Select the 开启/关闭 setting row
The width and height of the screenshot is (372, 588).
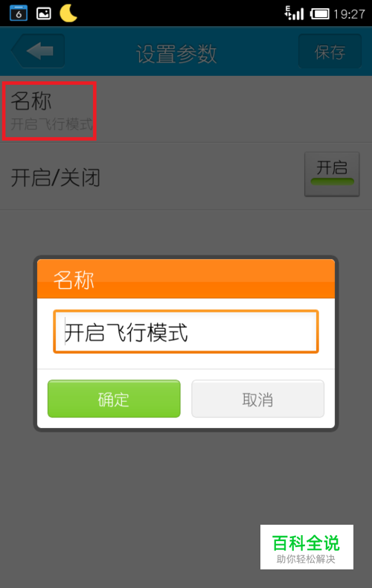186,176
